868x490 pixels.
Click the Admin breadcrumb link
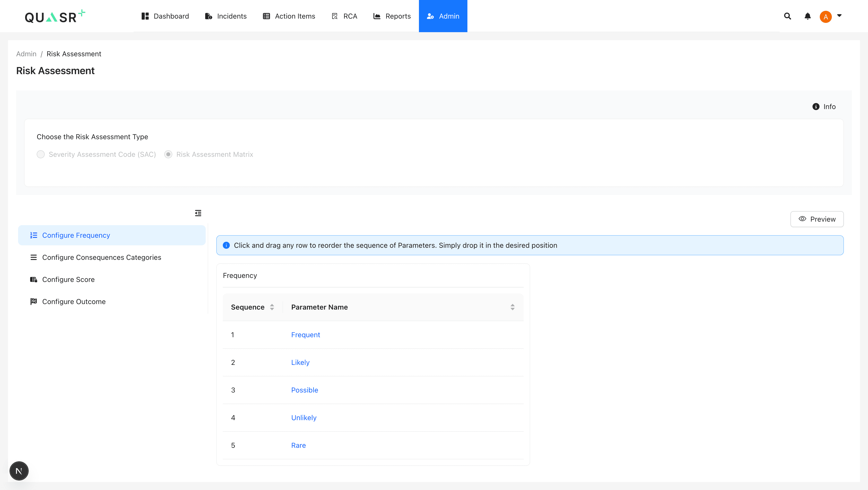tap(26, 54)
